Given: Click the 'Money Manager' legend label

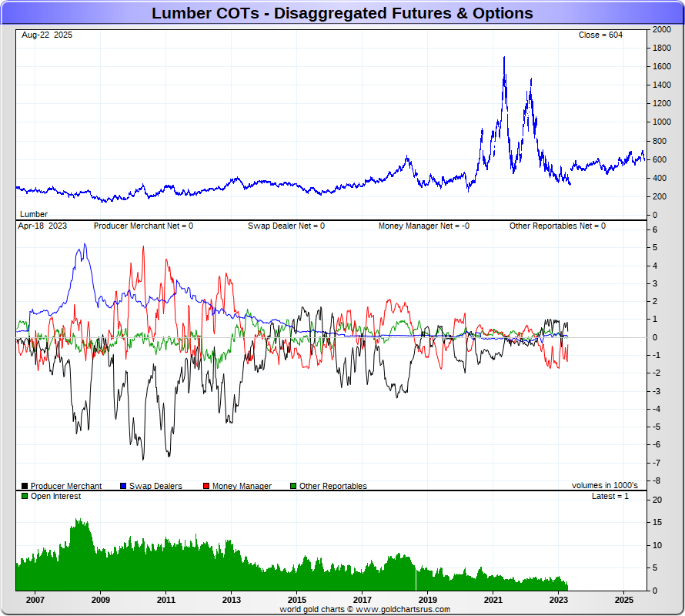Looking at the screenshot, I should click(x=242, y=486).
